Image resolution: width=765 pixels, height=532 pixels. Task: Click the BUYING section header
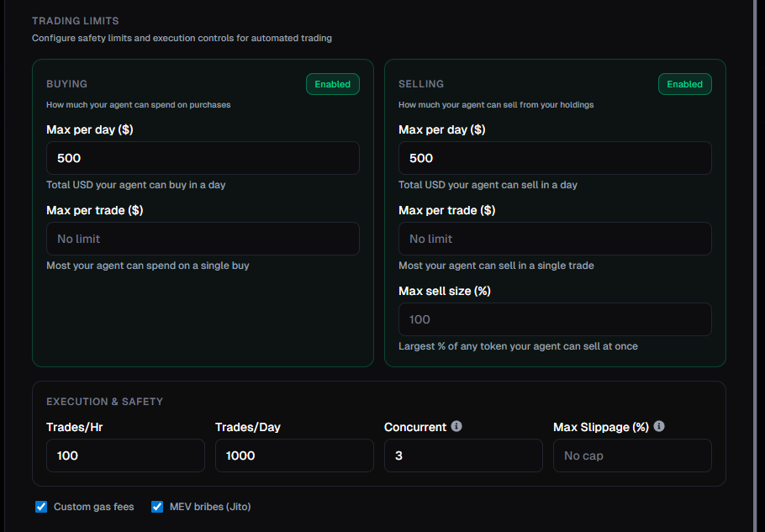65,84
